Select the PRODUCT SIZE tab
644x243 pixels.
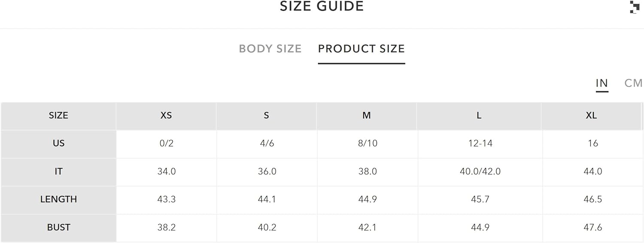pyautogui.click(x=361, y=49)
